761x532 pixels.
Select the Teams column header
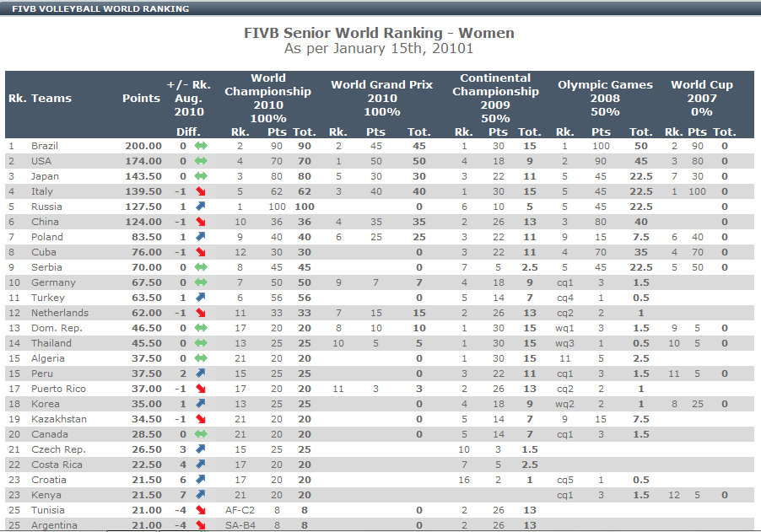(51, 98)
